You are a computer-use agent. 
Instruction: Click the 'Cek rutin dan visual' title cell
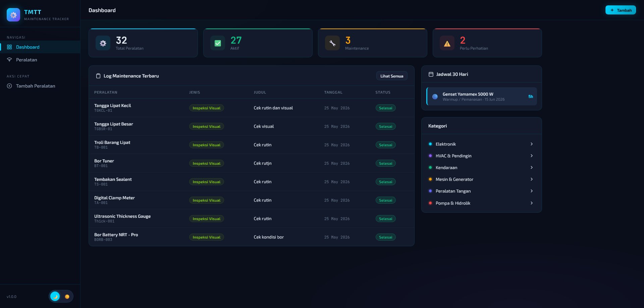[x=273, y=108]
